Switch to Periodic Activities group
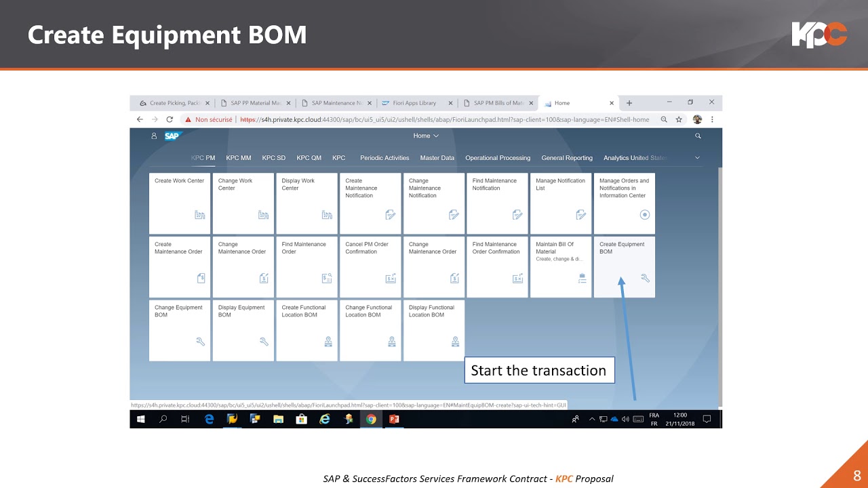Screen dimensions: 868x488 384,158
